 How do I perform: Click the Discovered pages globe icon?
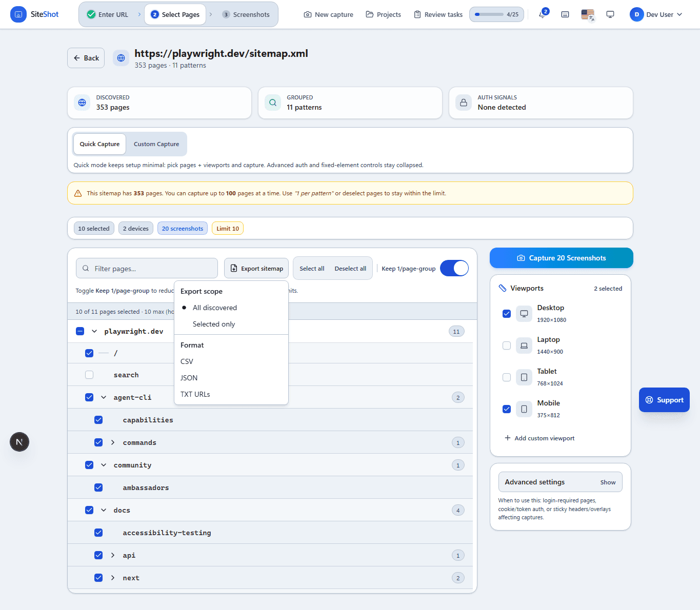coord(82,103)
